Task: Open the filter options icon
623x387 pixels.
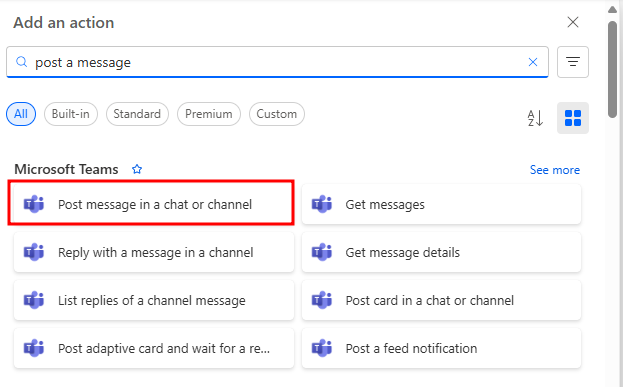Action: [x=573, y=62]
